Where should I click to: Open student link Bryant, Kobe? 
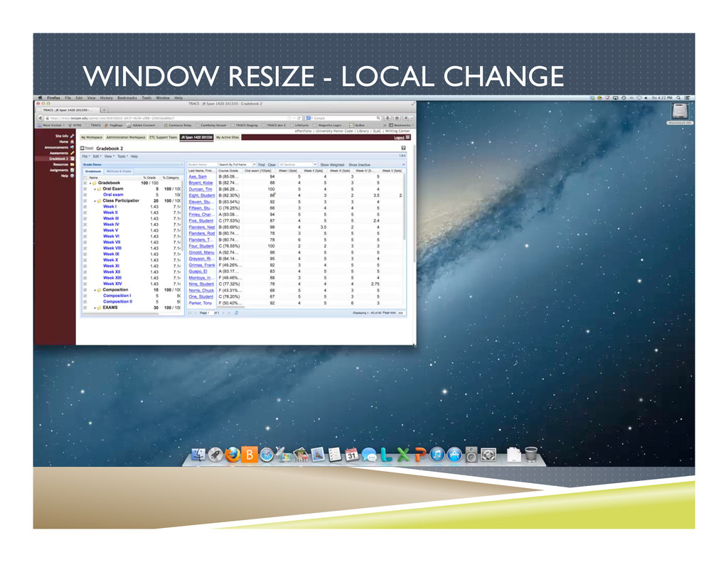pyautogui.click(x=200, y=183)
